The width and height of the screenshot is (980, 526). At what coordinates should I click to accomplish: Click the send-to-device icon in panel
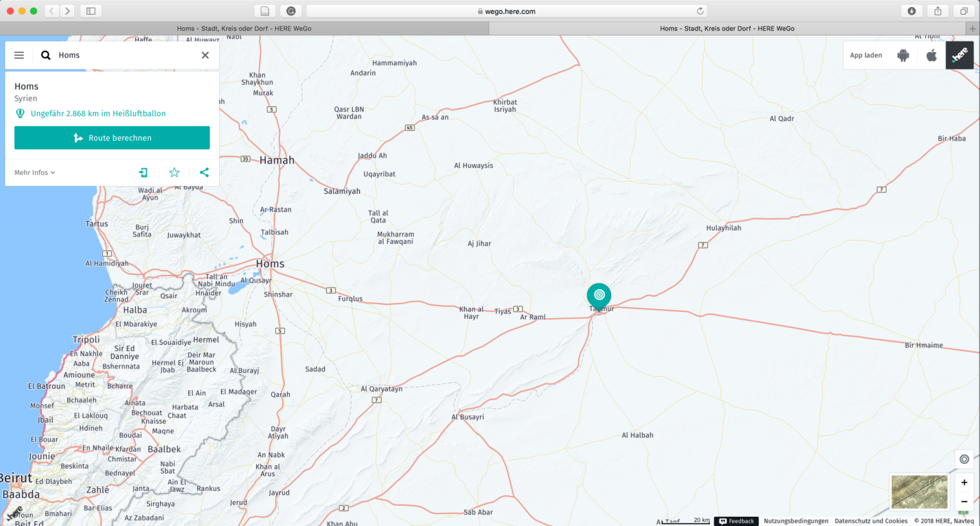pyautogui.click(x=143, y=173)
